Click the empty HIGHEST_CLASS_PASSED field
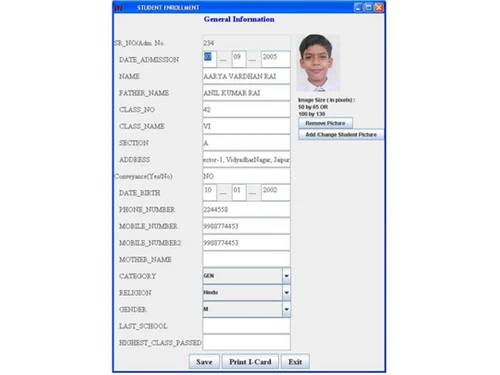This screenshot has height=375, width=500. coord(246,343)
